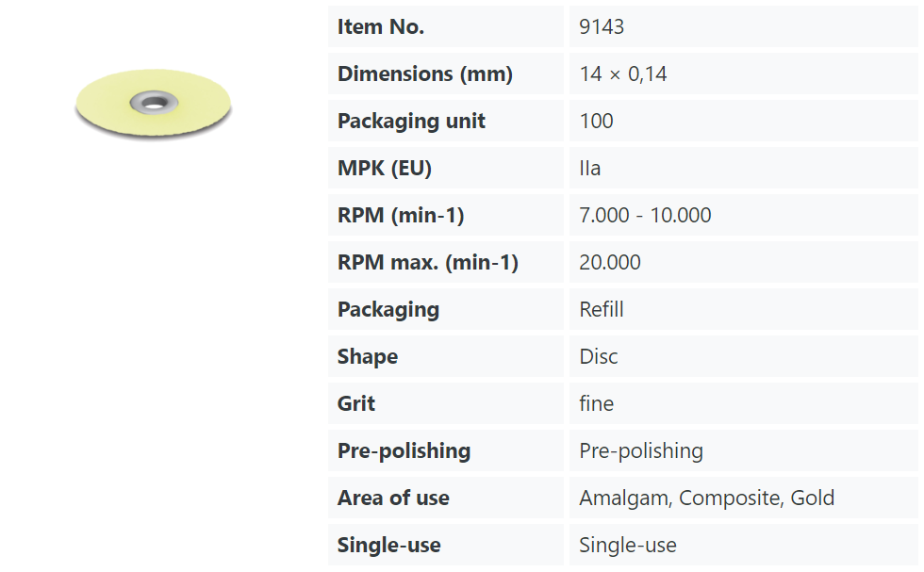Click the Packaging unit label
Image resolution: width=924 pixels, height=572 pixels.
coord(411,121)
